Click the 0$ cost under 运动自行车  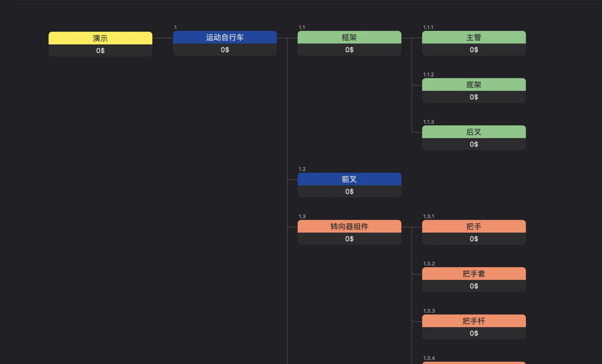click(225, 50)
